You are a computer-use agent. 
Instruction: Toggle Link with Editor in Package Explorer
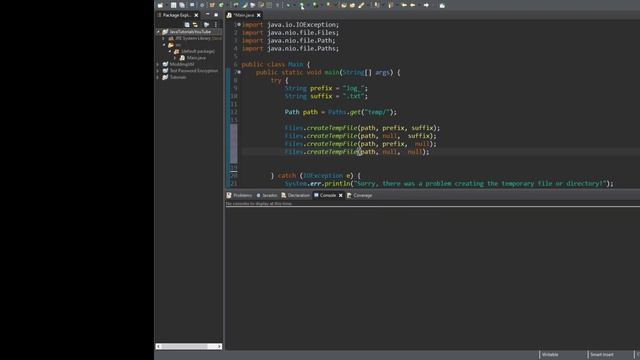coord(196,24)
